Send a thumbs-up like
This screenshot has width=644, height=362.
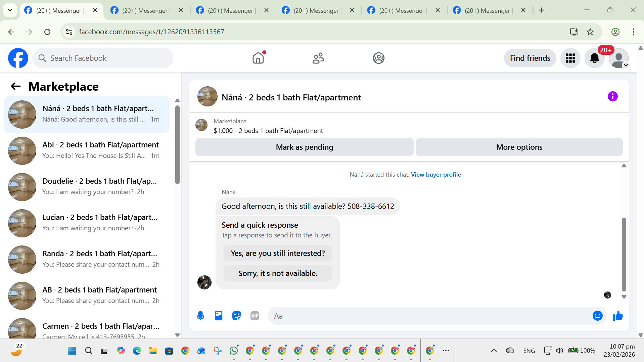[x=617, y=316]
